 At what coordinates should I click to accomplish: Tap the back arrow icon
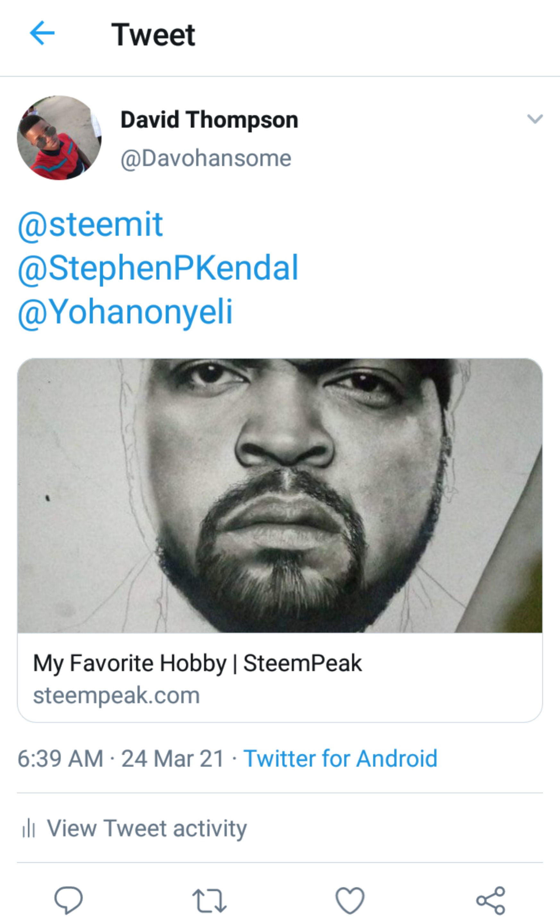42,33
